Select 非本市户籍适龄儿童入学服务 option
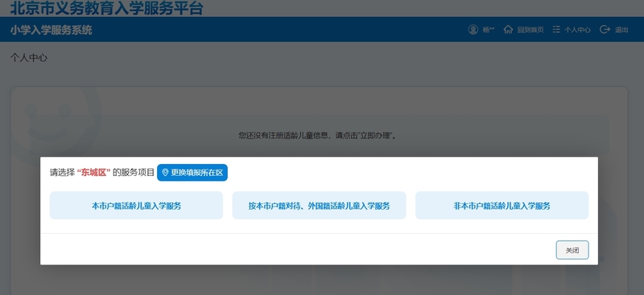 point(502,206)
